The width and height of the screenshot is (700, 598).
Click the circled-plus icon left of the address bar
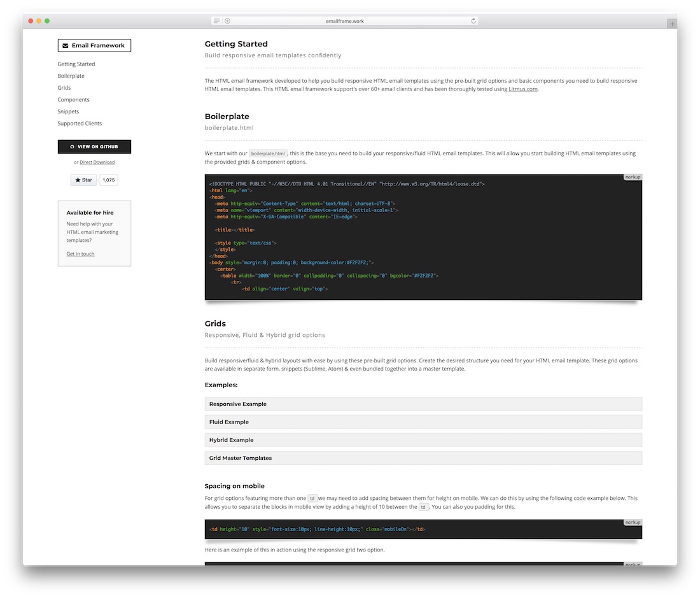pyautogui.click(x=227, y=20)
